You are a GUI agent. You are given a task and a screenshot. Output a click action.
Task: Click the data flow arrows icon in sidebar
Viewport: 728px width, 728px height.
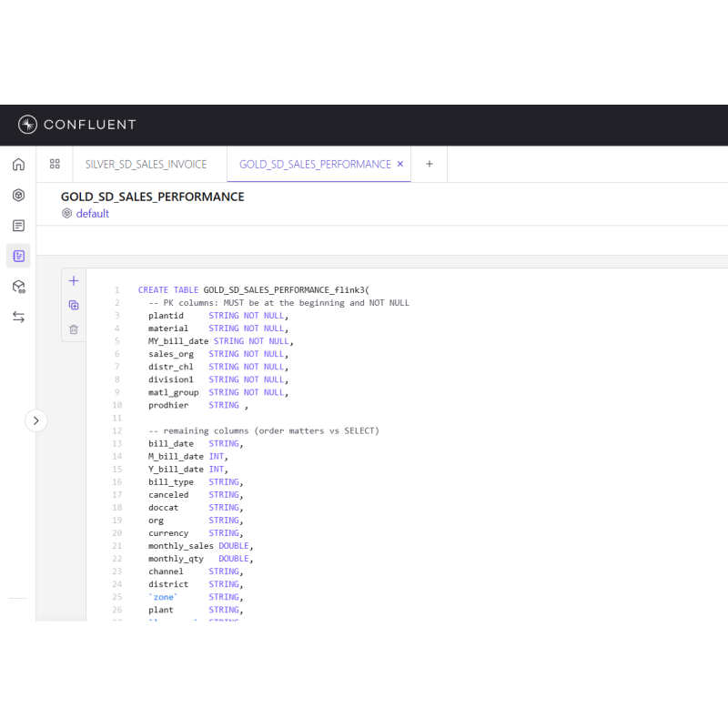[x=18, y=317]
